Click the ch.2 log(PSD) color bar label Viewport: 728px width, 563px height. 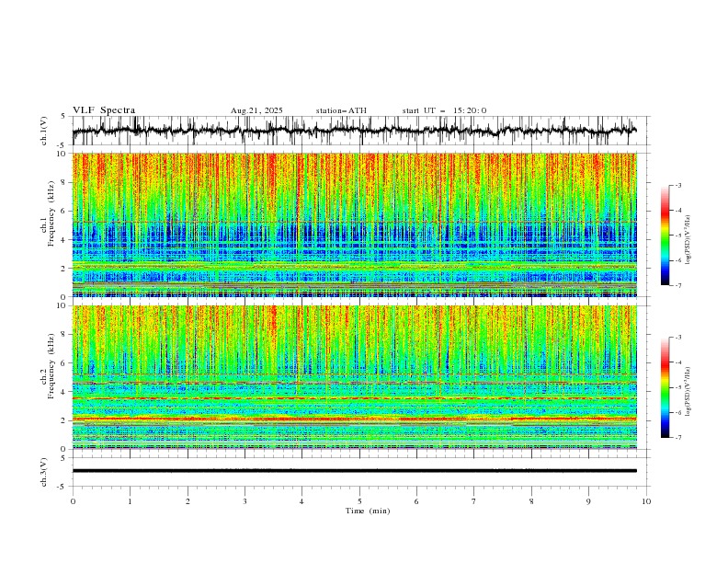[688, 392]
